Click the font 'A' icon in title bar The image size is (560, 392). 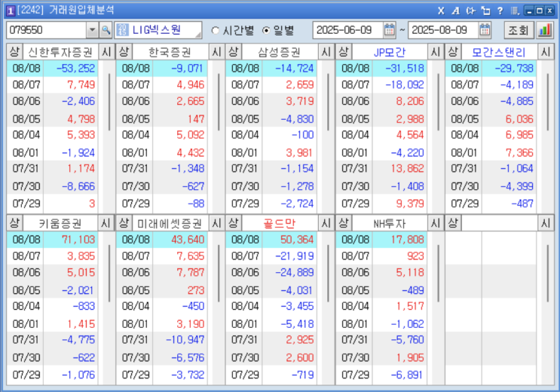pyautogui.click(x=456, y=11)
